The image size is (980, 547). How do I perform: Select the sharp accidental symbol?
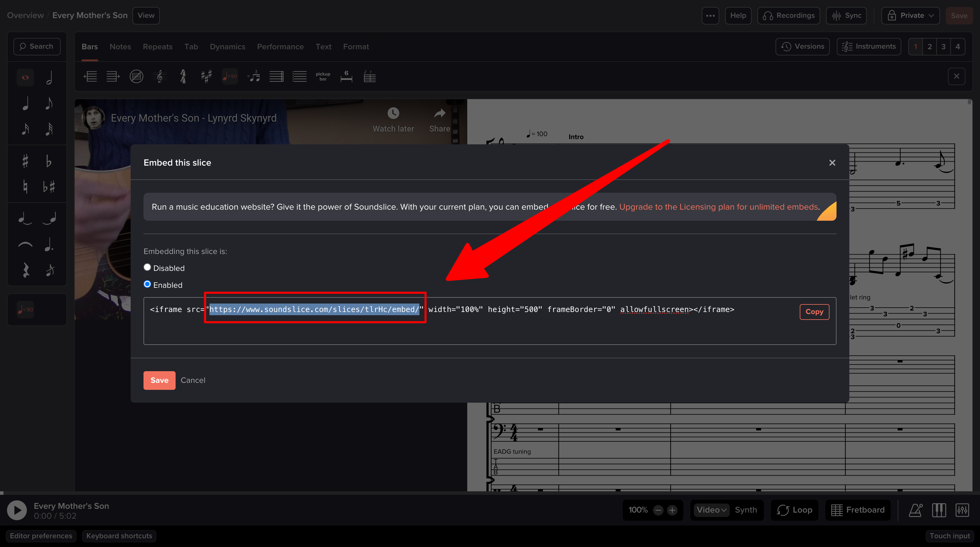(x=25, y=161)
